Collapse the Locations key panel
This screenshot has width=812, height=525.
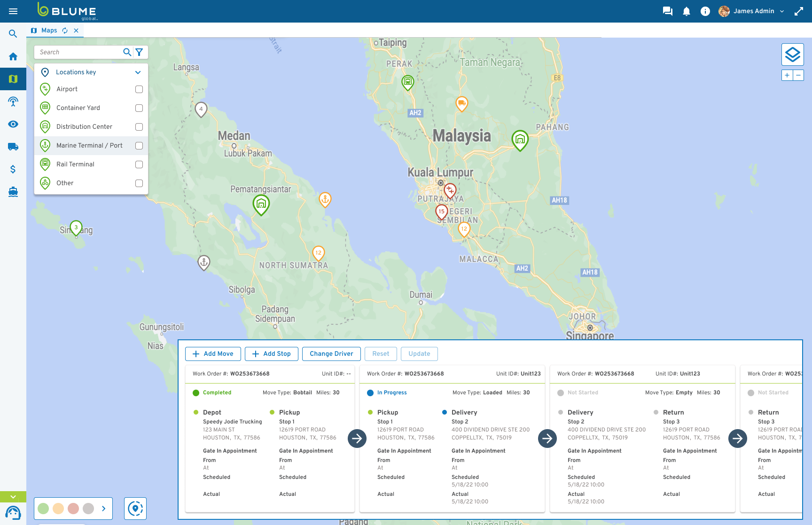click(x=138, y=72)
